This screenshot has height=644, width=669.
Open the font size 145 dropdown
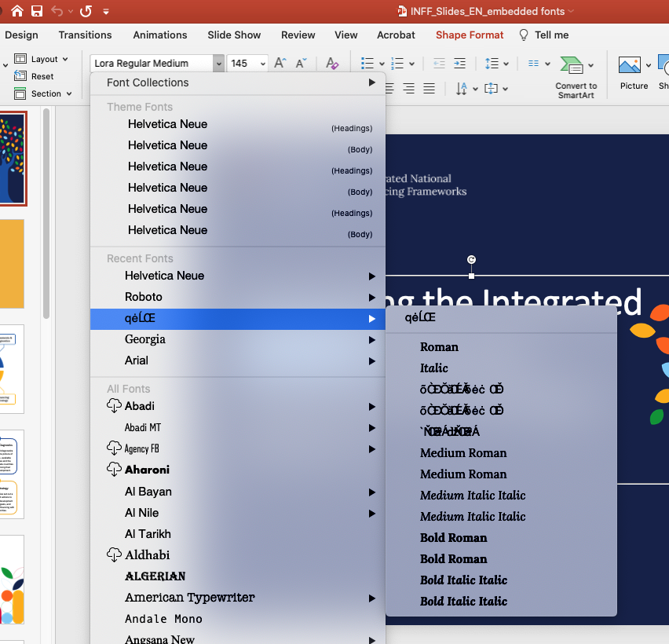(263, 64)
